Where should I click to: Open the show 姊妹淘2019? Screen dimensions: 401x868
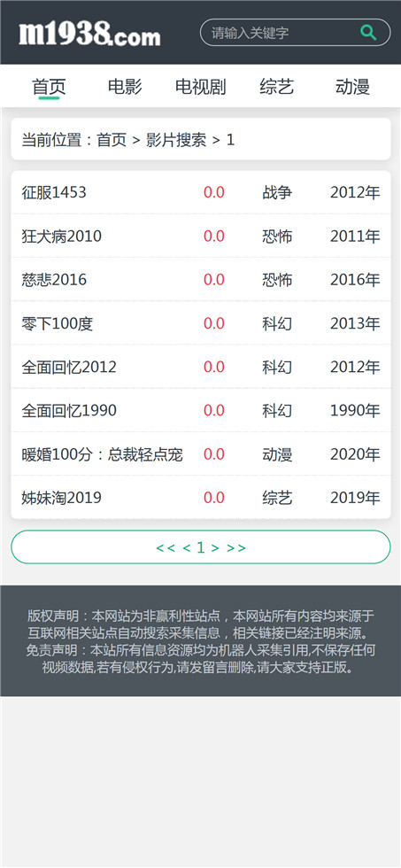click(x=61, y=497)
